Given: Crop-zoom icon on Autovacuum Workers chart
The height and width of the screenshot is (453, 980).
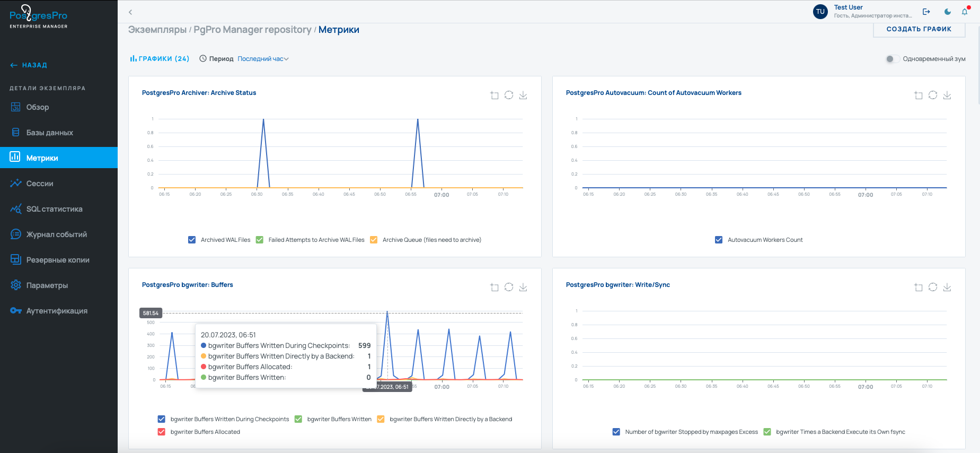Looking at the screenshot, I should coord(919,95).
